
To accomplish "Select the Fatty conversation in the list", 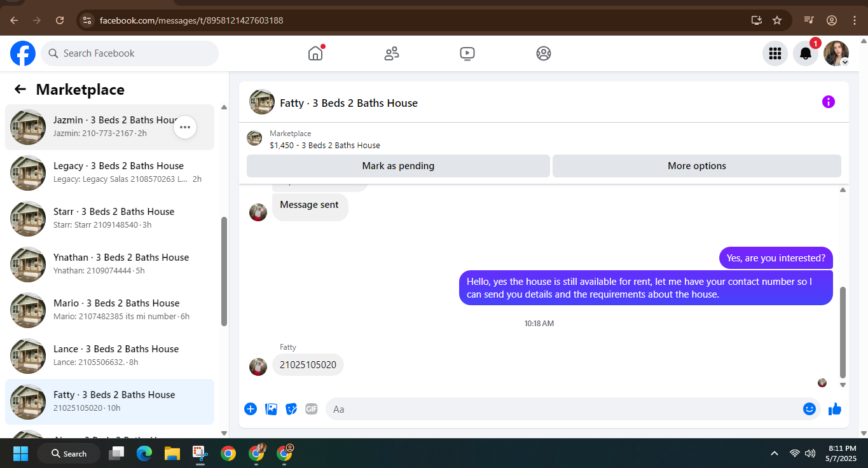I will point(109,402).
